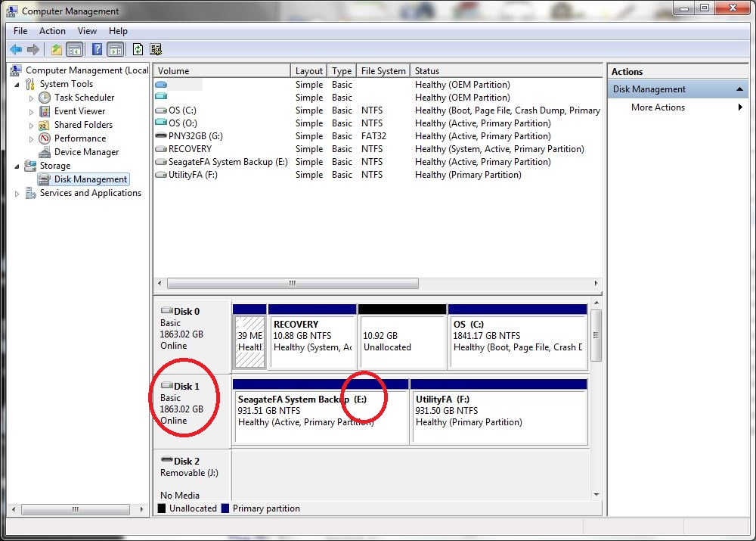
Task: Click the Disk 2 removable drive icon
Action: (167, 459)
